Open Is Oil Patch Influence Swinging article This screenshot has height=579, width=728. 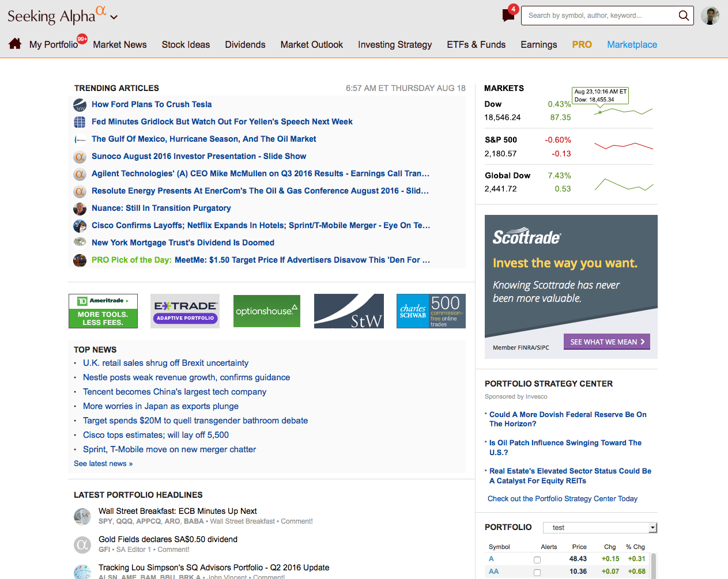565,448
